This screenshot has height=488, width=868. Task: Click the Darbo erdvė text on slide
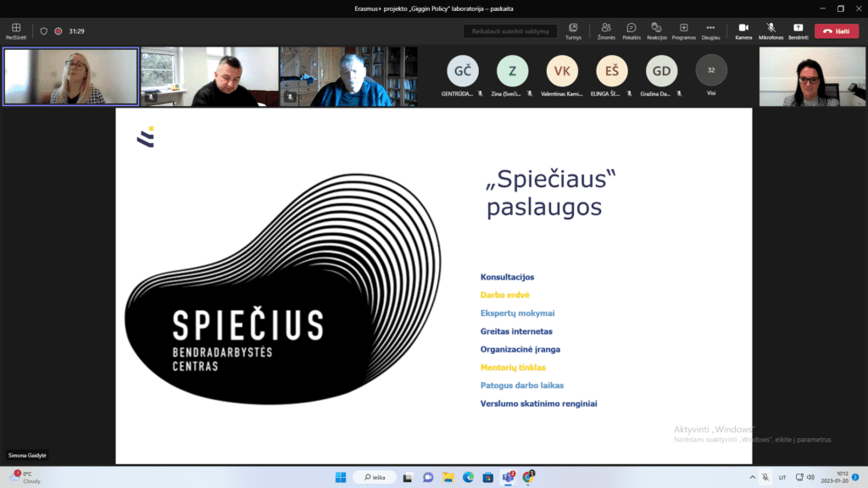pos(505,295)
